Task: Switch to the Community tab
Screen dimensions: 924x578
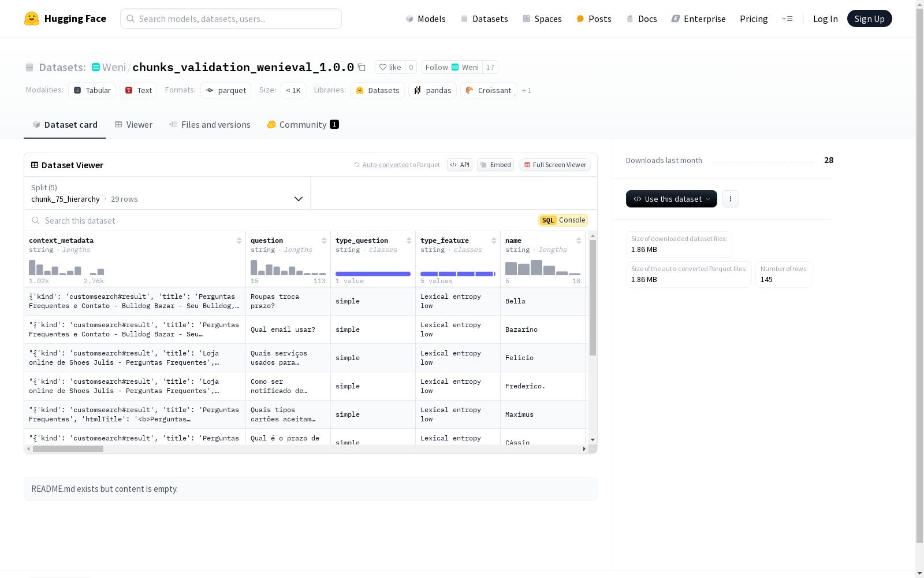Action: point(303,125)
